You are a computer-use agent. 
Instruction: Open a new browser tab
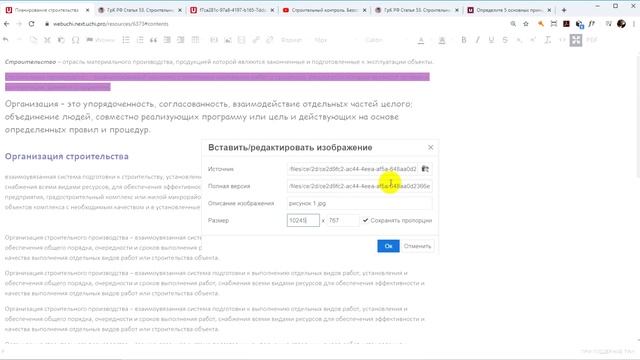(x=564, y=10)
